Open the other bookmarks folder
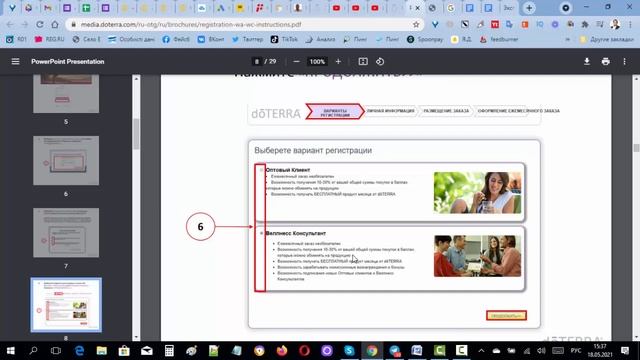Viewport: 640px width, 360px height. coord(607,39)
